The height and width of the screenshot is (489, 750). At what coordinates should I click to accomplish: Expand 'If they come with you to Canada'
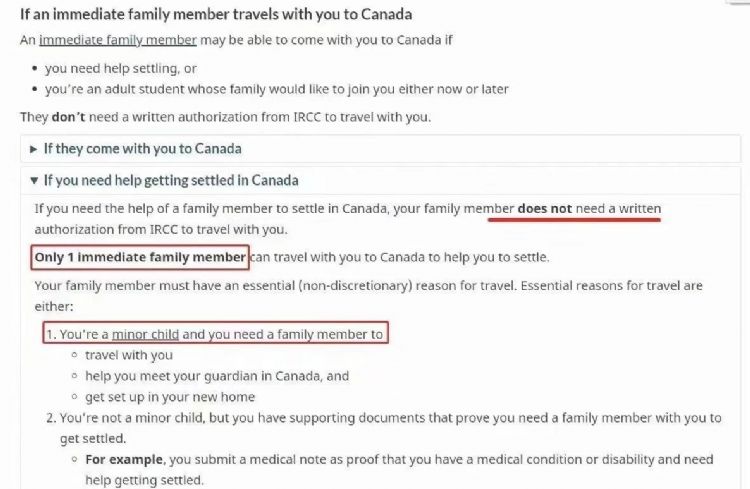[141, 149]
